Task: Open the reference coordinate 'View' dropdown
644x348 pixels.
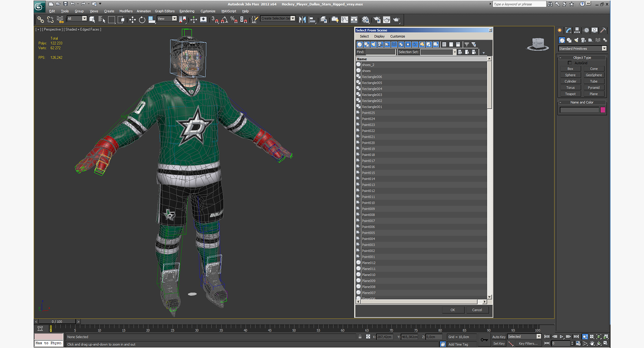Action: pyautogui.click(x=174, y=19)
